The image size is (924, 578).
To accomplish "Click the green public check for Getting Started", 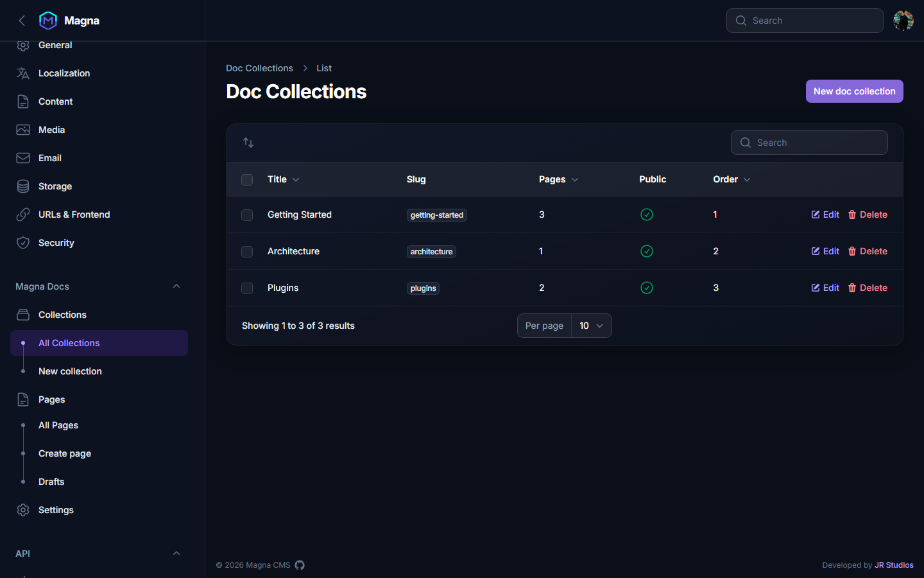I will tap(647, 215).
